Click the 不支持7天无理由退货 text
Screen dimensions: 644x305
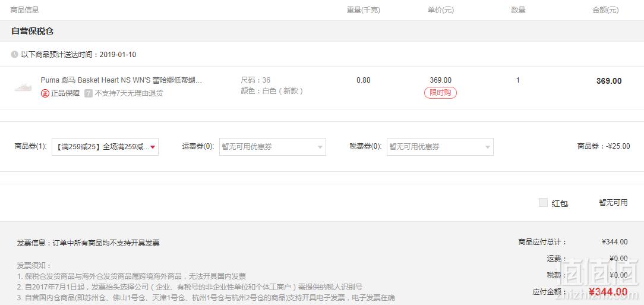[x=128, y=93]
